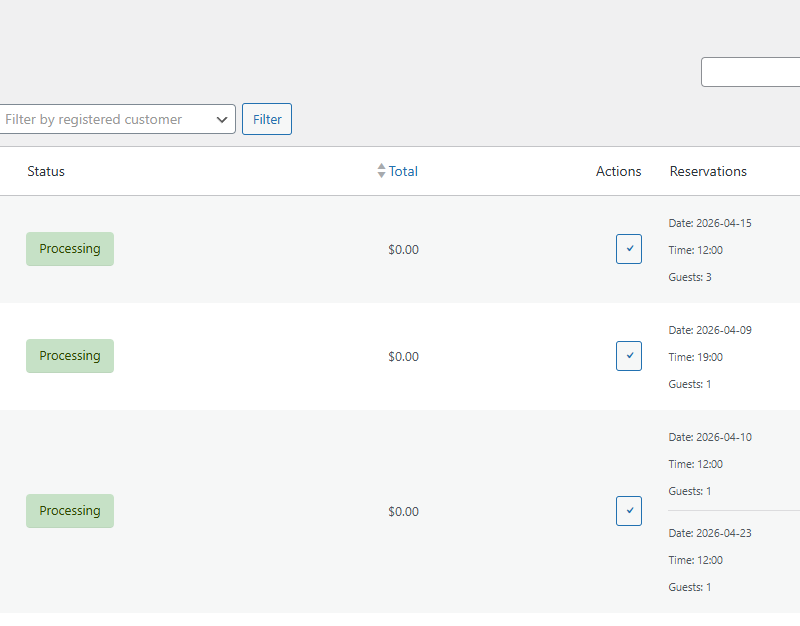Sort orders by clicking the Total link
Viewport: 800px width, 626px height.
tap(402, 171)
